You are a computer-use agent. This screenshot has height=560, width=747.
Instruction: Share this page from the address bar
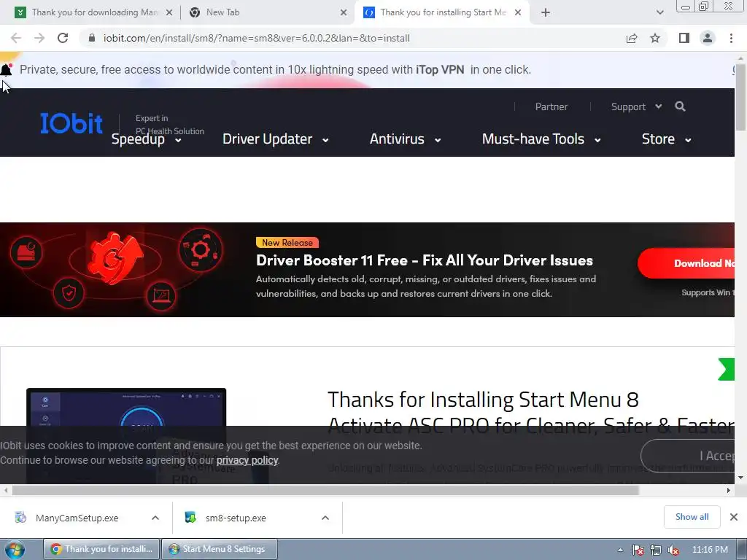point(632,38)
